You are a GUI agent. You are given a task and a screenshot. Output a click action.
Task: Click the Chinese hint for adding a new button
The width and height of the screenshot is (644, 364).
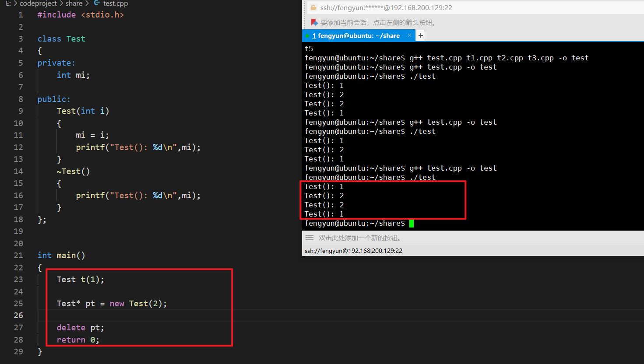pos(360,238)
